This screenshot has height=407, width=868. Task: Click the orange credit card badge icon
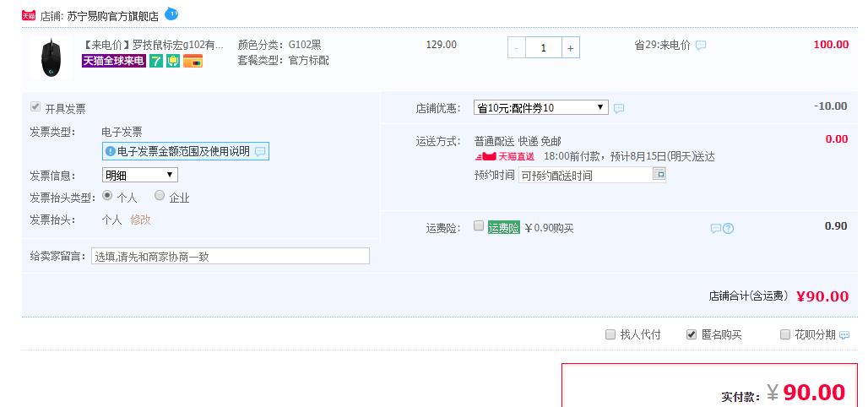coord(193,61)
